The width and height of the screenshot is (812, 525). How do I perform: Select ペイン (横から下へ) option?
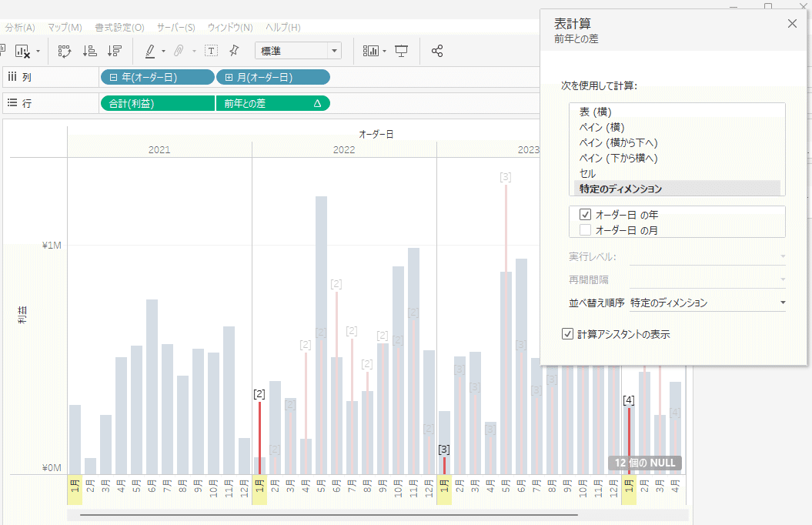[x=677, y=143]
